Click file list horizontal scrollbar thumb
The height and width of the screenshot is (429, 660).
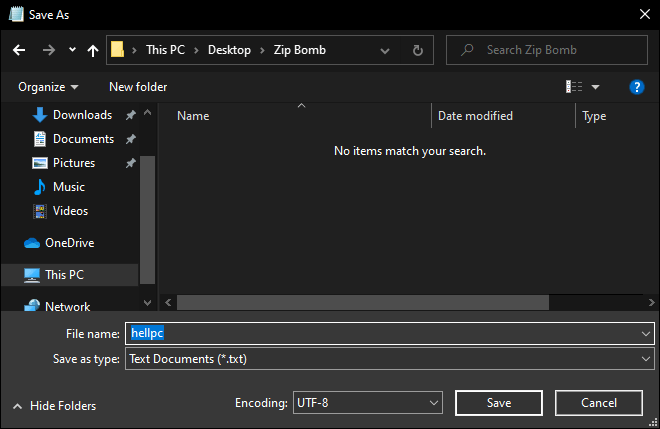point(363,302)
